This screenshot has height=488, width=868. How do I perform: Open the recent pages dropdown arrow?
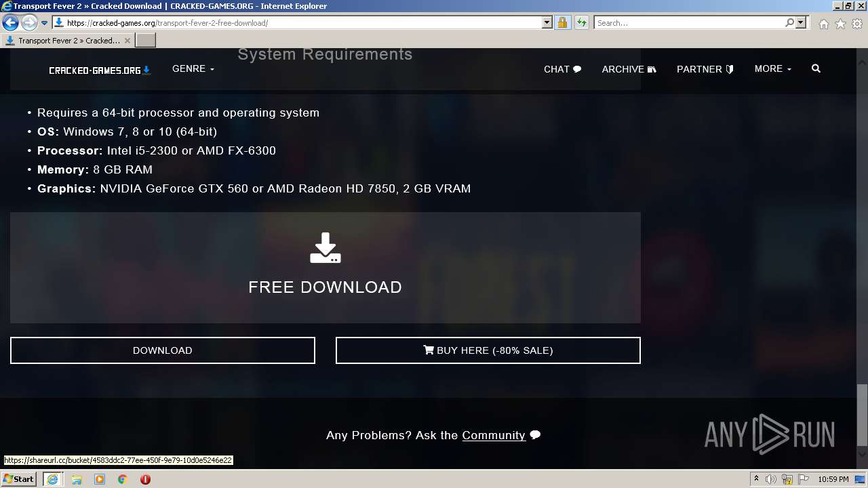tap(44, 23)
